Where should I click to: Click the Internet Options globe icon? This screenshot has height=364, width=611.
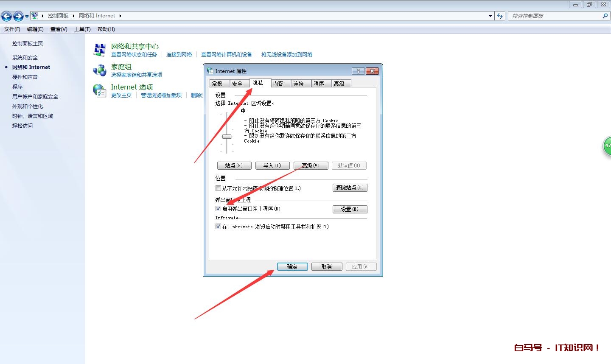pos(100,90)
